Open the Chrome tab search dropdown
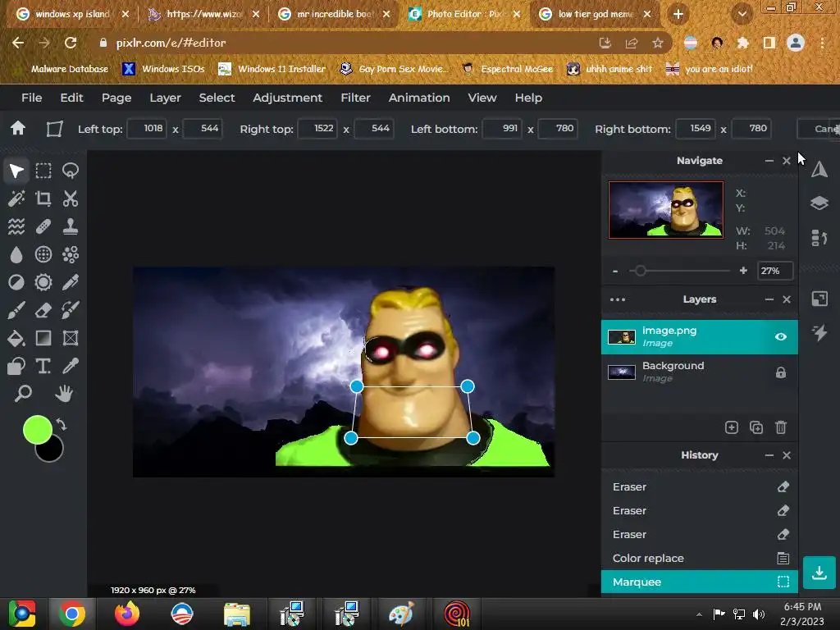The width and height of the screenshot is (840, 630). click(x=742, y=14)
